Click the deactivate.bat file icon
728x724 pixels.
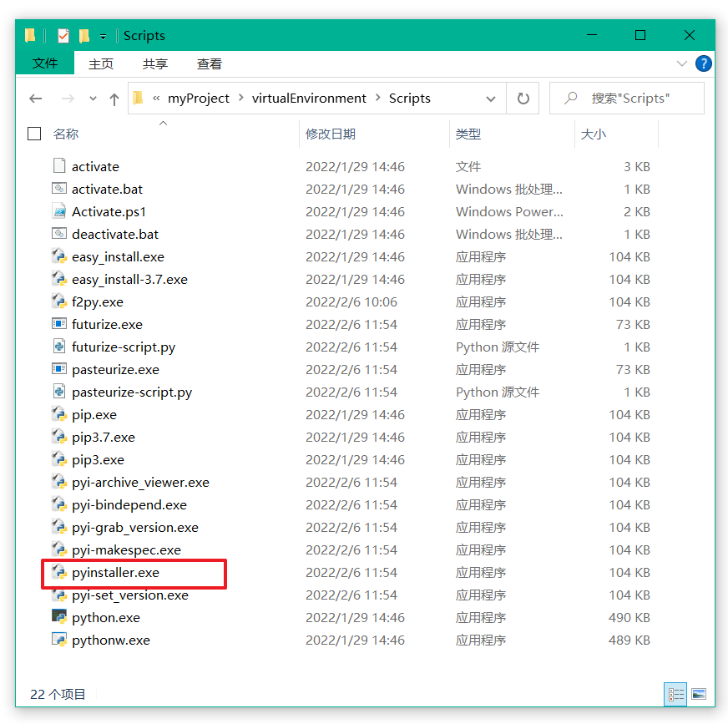[x=59, y=234]
